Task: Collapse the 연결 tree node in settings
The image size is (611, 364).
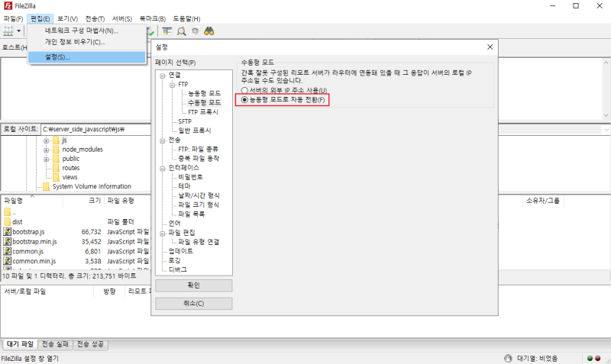Action: pos(163,76)
